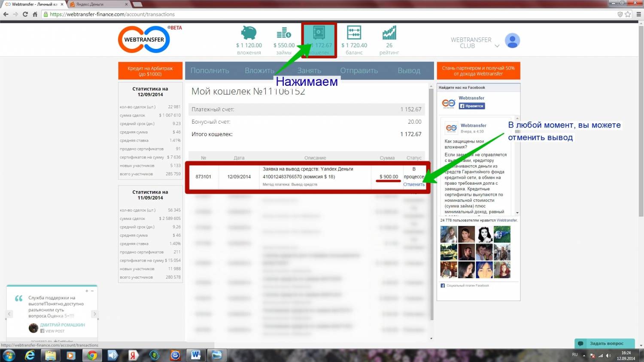Click RU language indicator

575,355
